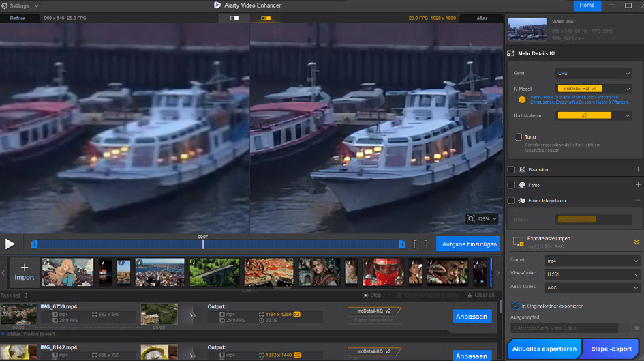This screenshot has height=361, width=644.
Task: Open the Hochskalieren x2 dropdown
Action: (594, 115)
